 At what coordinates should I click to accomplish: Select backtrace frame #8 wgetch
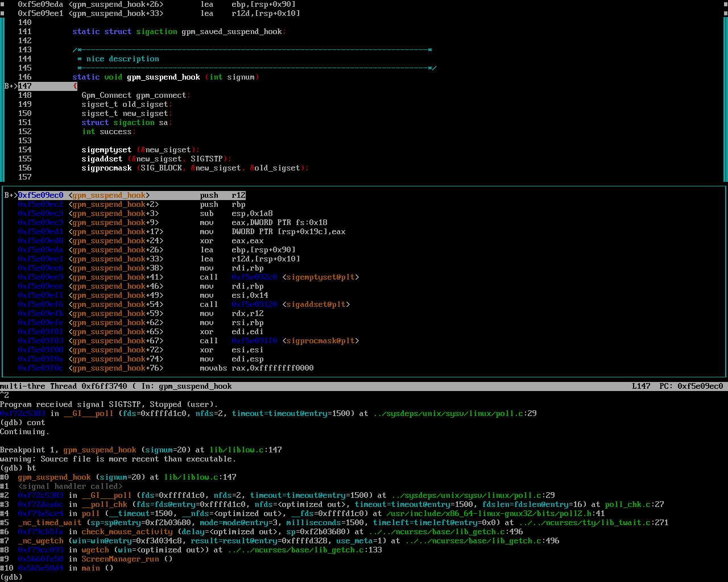pyautogui.click(x=95, y=550)
